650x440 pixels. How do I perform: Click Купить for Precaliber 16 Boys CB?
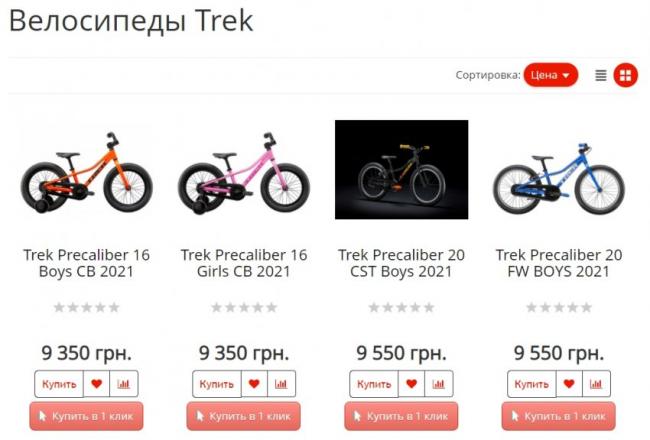pyautogui.click(x=59, y=384)
